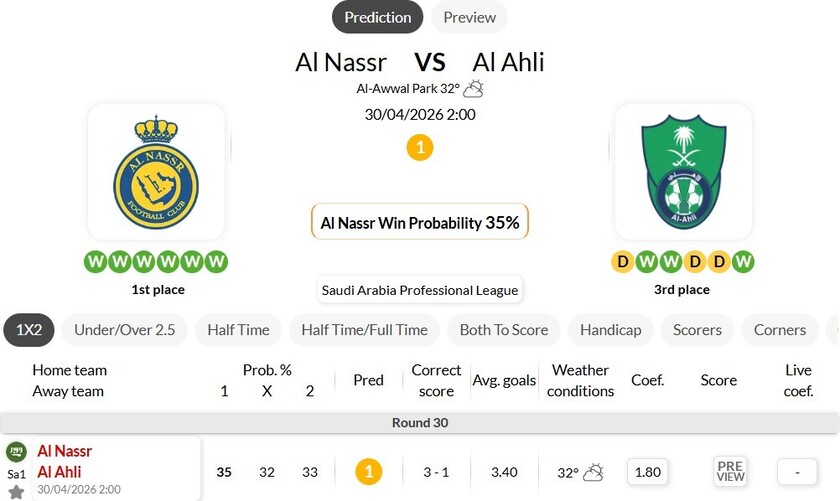This screenshot has height=501, width=840.
Task: Click the weather cloud icon near Al-Awwal Park
Action: 473,88
